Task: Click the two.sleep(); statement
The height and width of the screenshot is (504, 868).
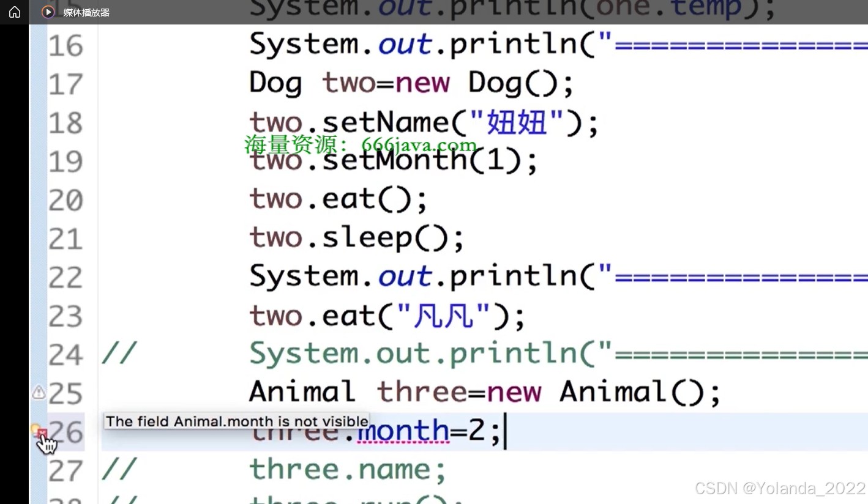Action: click(357, 239)
